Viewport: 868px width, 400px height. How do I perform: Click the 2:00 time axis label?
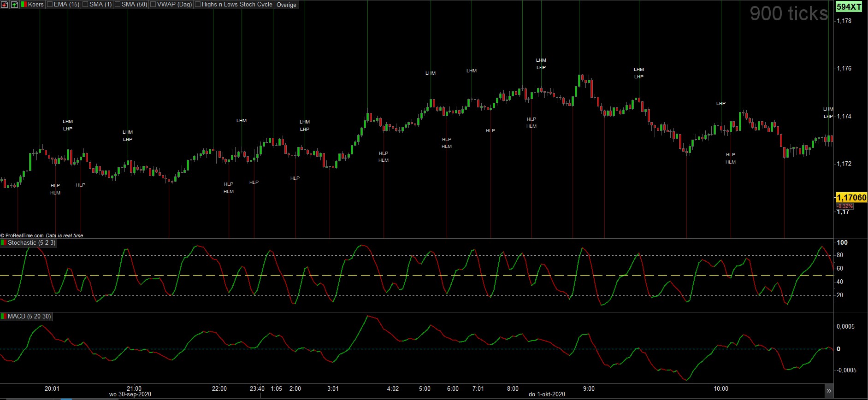coord(295,388)
